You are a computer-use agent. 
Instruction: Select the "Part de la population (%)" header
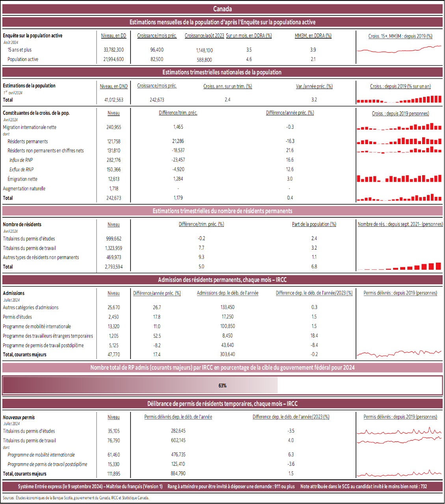(314, 224)
